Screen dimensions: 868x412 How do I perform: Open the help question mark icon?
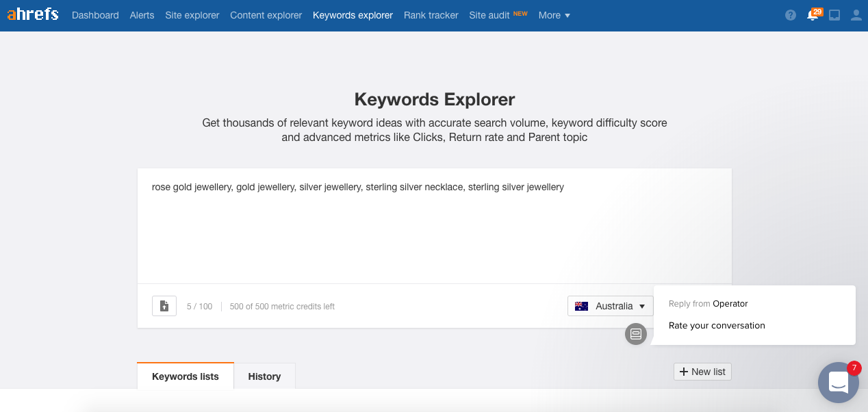pos(791,15)
